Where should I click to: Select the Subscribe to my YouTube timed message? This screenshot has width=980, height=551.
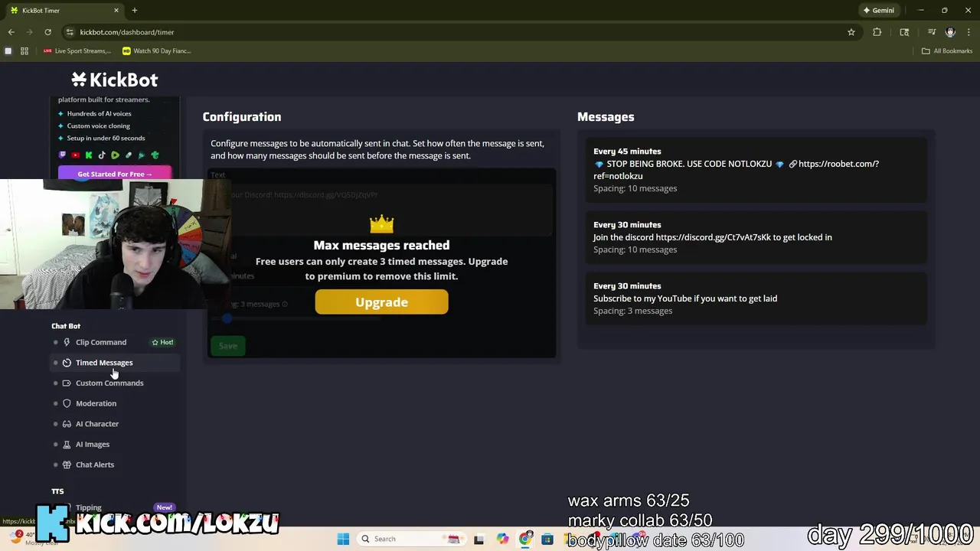point(756,298)
